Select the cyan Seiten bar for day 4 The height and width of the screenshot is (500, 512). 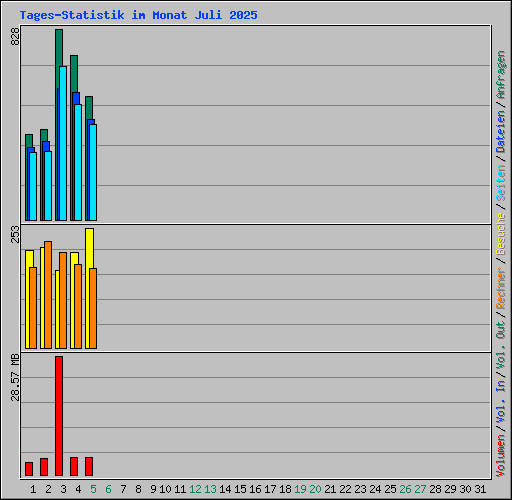[x=78, y=162]
